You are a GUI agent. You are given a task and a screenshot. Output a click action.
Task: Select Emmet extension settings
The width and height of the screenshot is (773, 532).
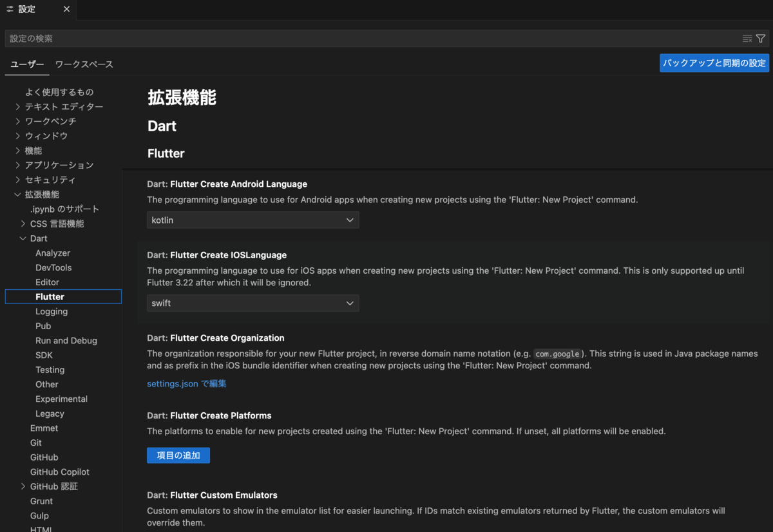(x=44, y=428)
